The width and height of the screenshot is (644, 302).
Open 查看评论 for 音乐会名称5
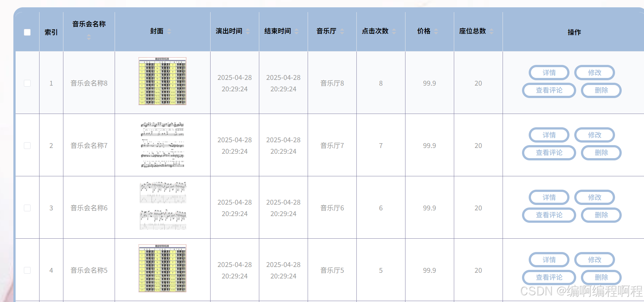[549, 277]
